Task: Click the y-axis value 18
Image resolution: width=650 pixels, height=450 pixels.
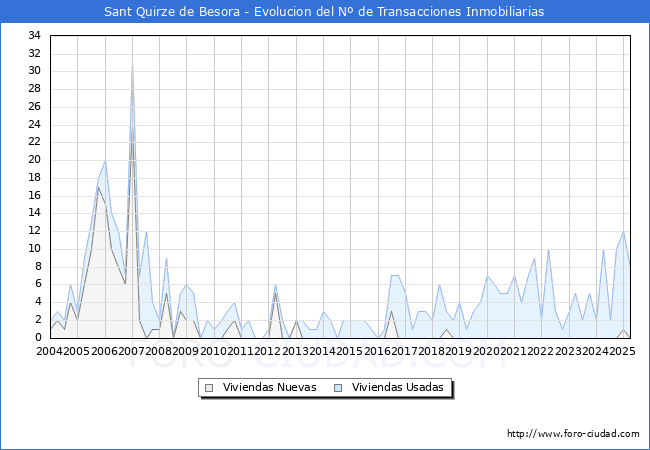Action: click(x=34, y=177)
